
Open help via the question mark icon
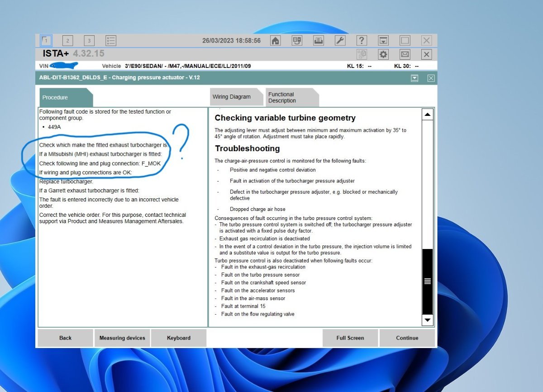tap(362, 41)
